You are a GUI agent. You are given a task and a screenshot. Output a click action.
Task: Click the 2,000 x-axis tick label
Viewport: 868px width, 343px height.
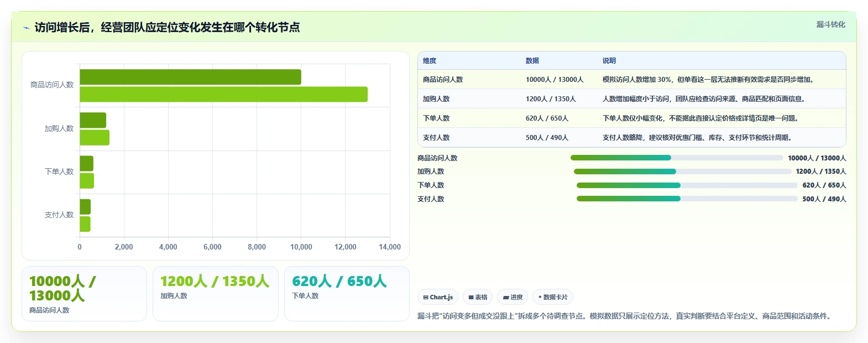click(124, 247)
